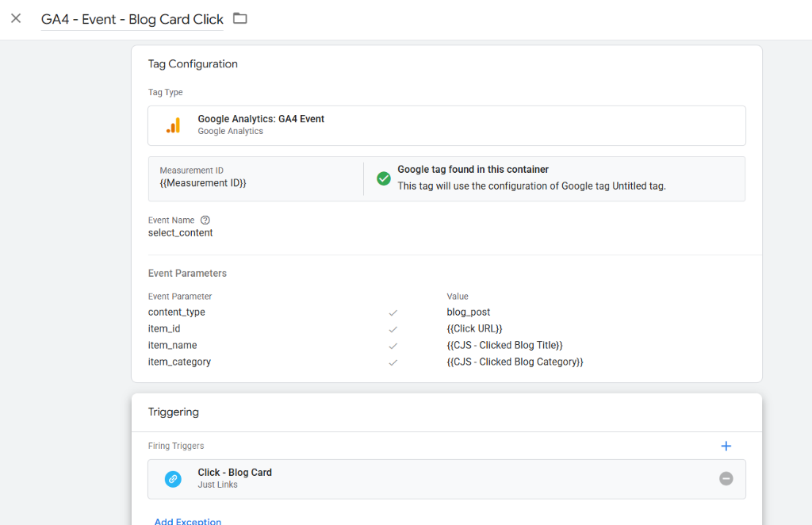Click the green checkmark Google tag found icon

384,178
